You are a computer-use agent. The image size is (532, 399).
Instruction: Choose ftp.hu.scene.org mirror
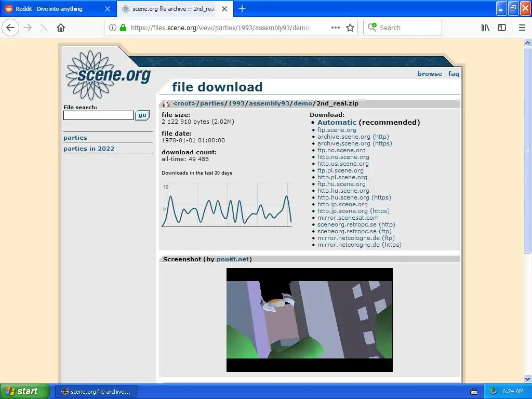[x=341, y=184]
